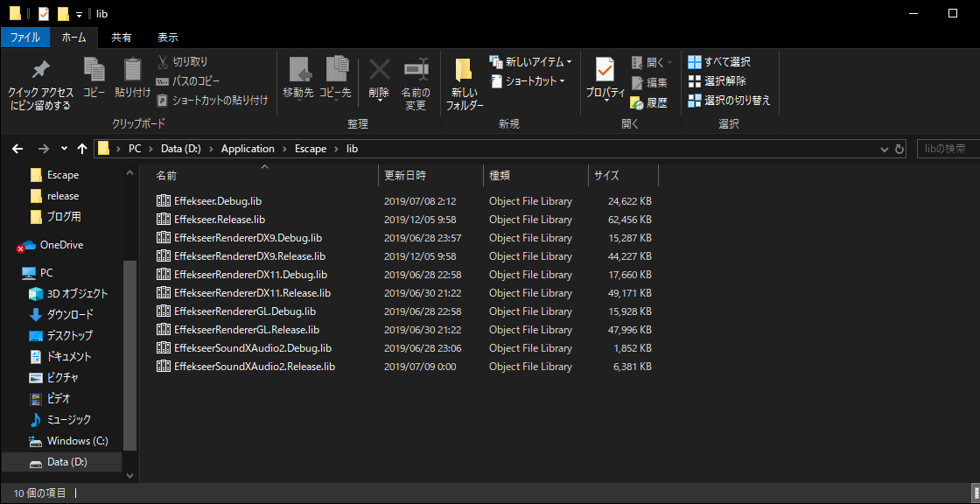
Task: Navigate to Application in address bar
Action: pos(248,149)
